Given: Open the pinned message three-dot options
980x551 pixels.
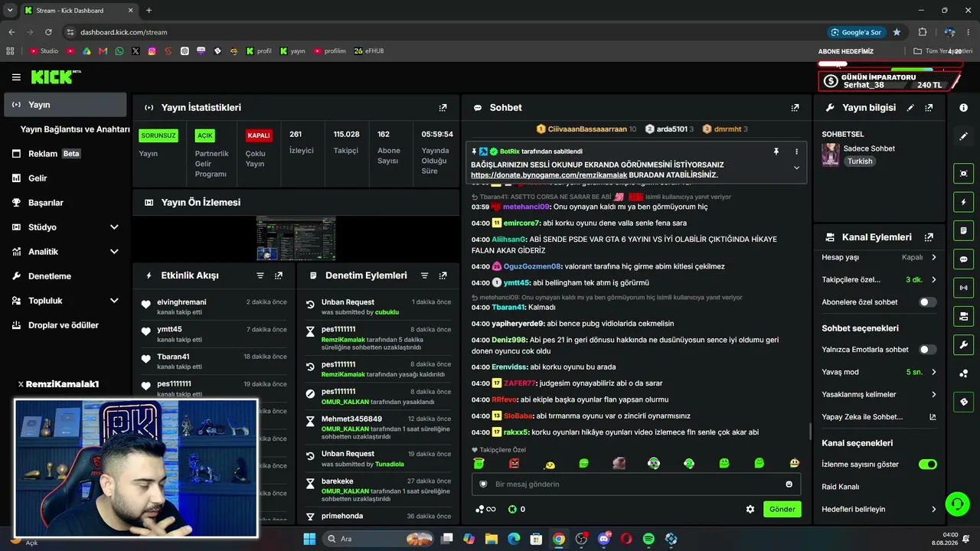Looking at the screenshot, I should coord(796,152).
